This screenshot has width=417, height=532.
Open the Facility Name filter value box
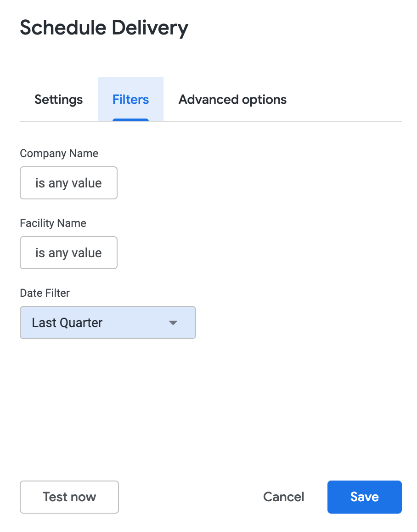[68, 253]
